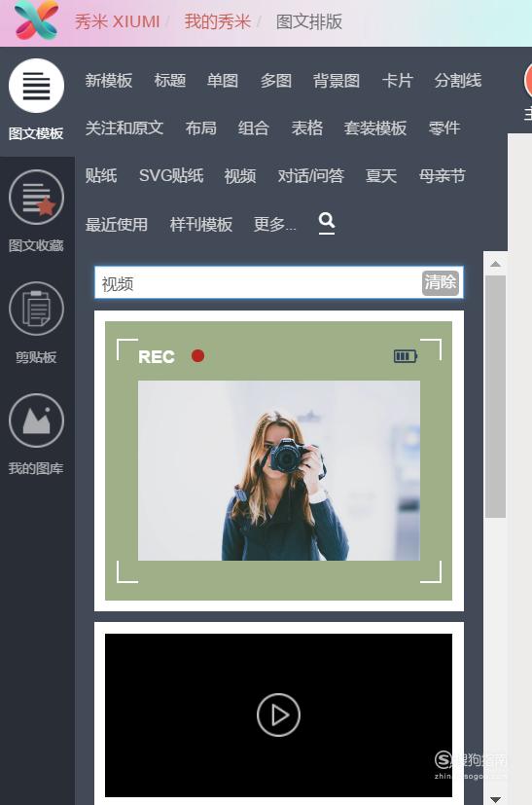Image resolution: width=532 pixels, height=805 pixels.
Task: Select the 最近使用 category
Action: pyautogui.click(x=117, y=224)
